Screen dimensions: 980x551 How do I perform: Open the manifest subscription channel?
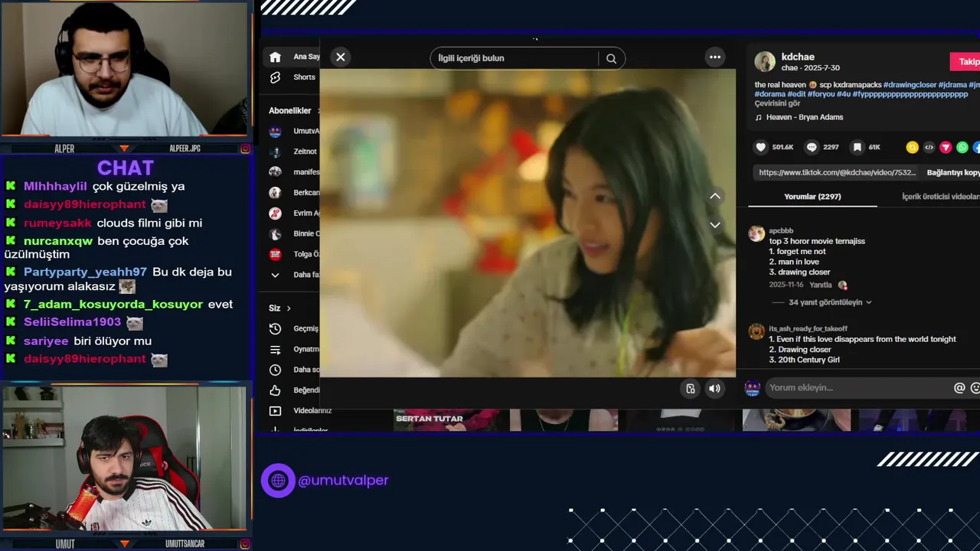pyautogui.click(x=295, y=172)
